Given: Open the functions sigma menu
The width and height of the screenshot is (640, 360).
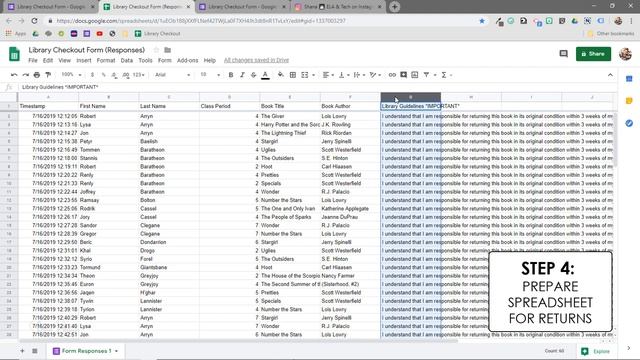Looking at the screenshot, I should pos(444,75).
